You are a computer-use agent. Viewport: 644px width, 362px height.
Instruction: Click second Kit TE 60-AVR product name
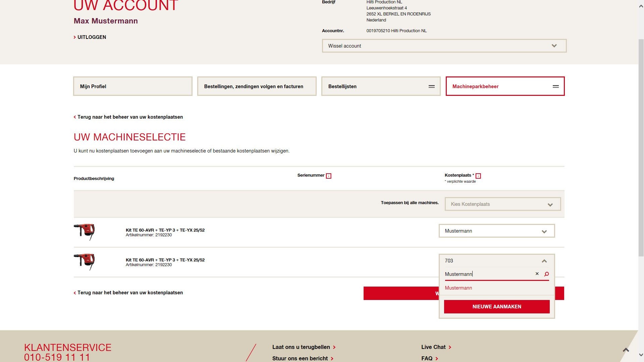tap(165, 260)
